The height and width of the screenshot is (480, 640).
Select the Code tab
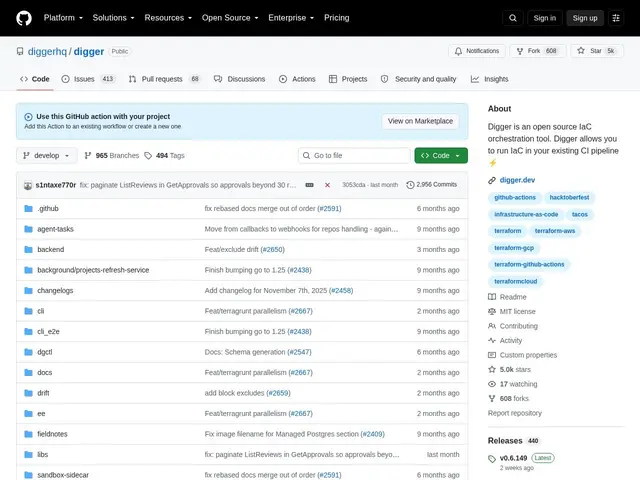(x=35, y=79)
